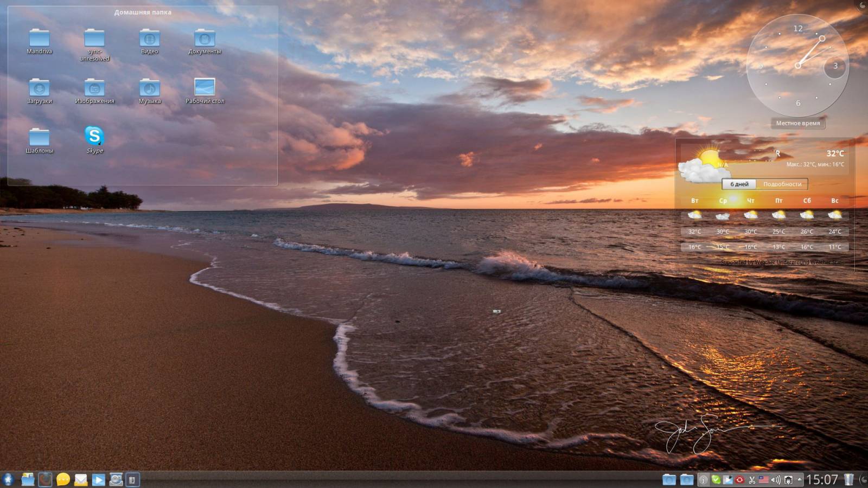Click the 11°C low under Вс
Image resolution: width=868 pixels, height=488 pixels.
pos(835,247)
